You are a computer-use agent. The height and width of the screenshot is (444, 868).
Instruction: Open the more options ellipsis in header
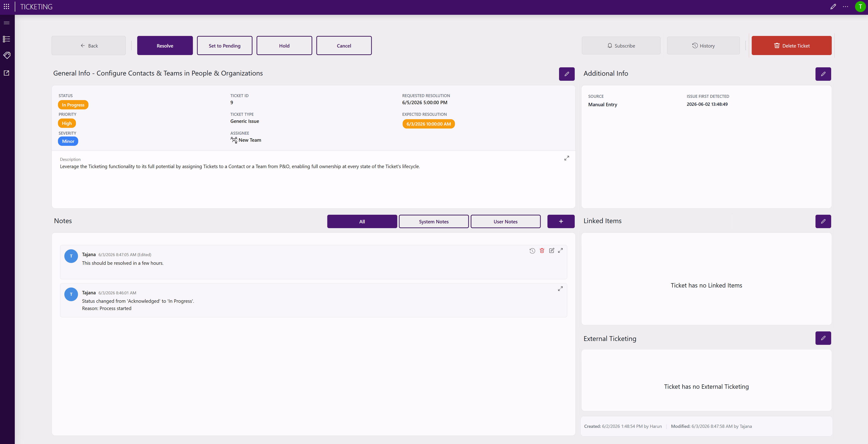point(845,7)
